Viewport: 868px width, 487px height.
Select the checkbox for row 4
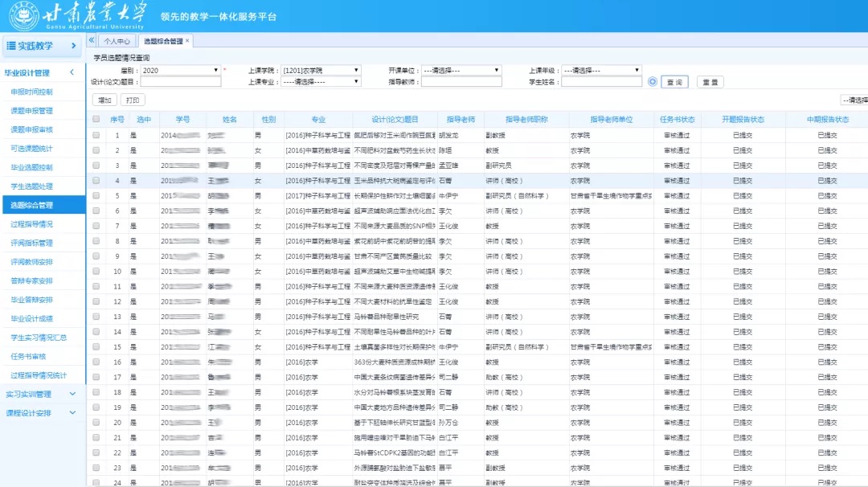pyautogui.click(x=96, y=181)
